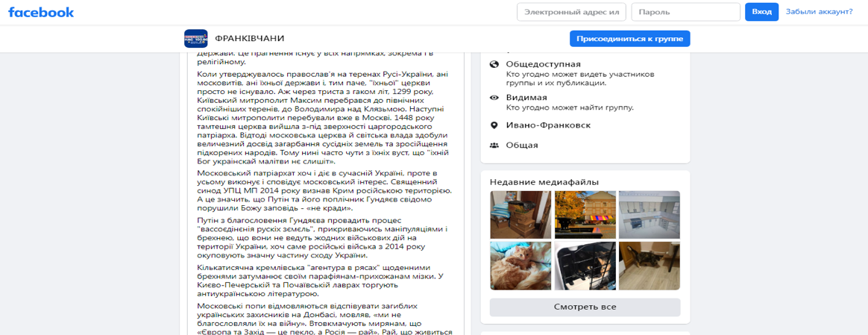Open the cat on floor photo thumbnail
Screen dimensions: 868x335
pos(650,266)
